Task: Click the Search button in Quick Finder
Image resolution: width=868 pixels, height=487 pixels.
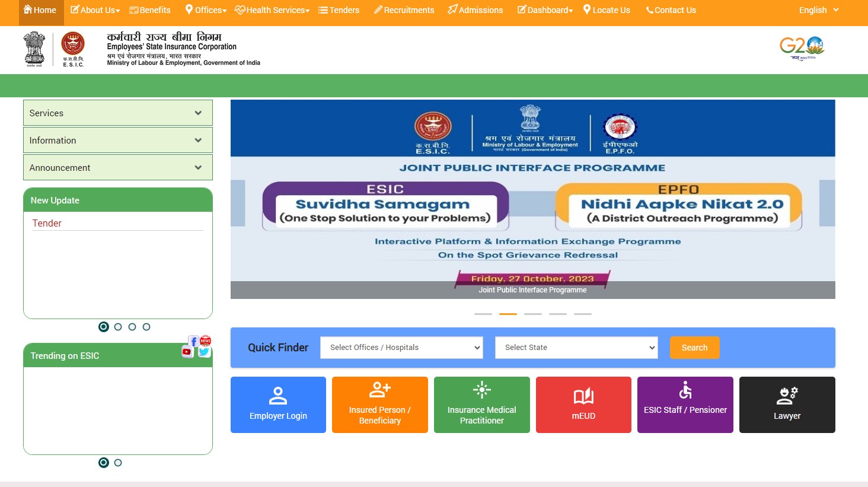Action: point(694,348)
